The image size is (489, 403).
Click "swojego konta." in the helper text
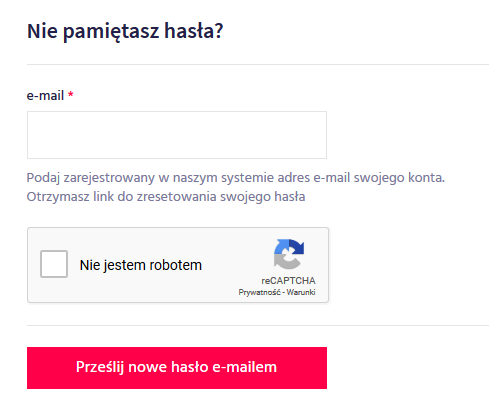coord(399,178)
